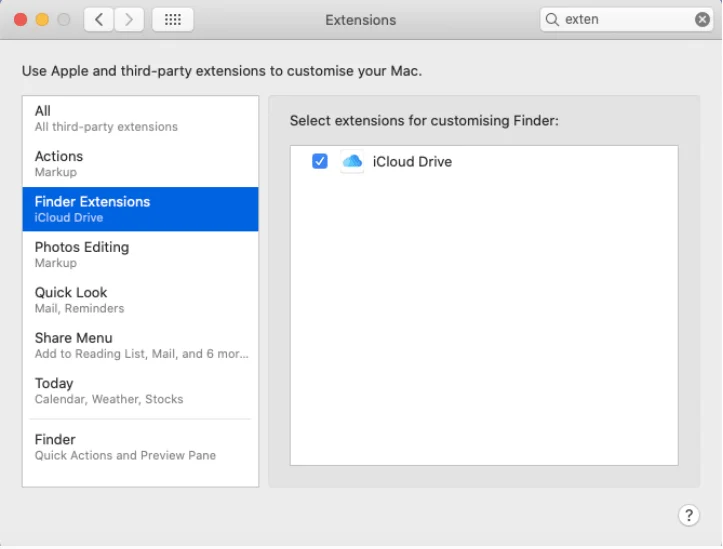Show all preferences grid button
This screenshot has height=549, width=723.
pos(172,19)
